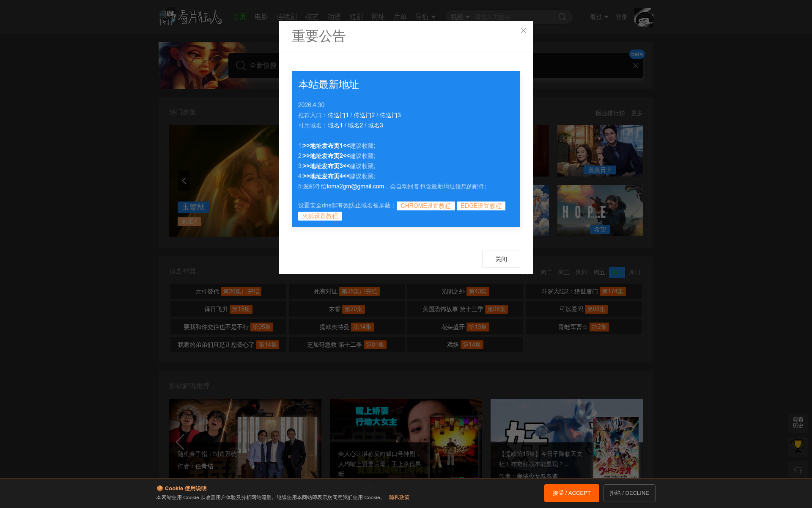Click the search magnifier icon in header
The height and width of the screenshot is (508, 812).
pyautogui.click(x=562, y=17)
